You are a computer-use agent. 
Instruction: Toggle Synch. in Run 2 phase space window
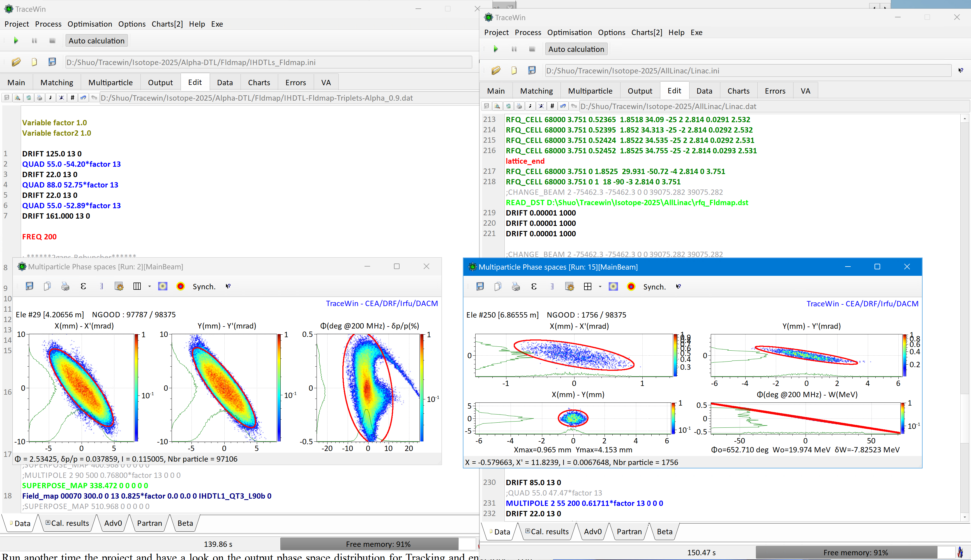[204, 286]
